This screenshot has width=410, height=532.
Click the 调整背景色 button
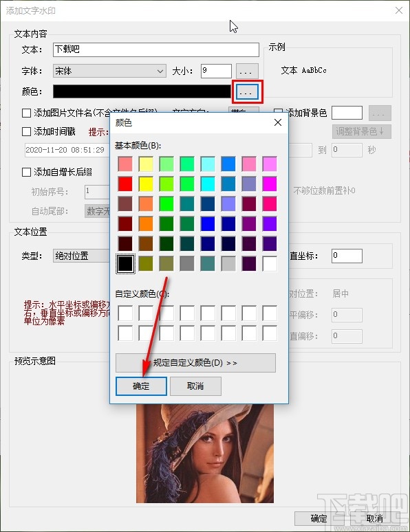[361, 132]
